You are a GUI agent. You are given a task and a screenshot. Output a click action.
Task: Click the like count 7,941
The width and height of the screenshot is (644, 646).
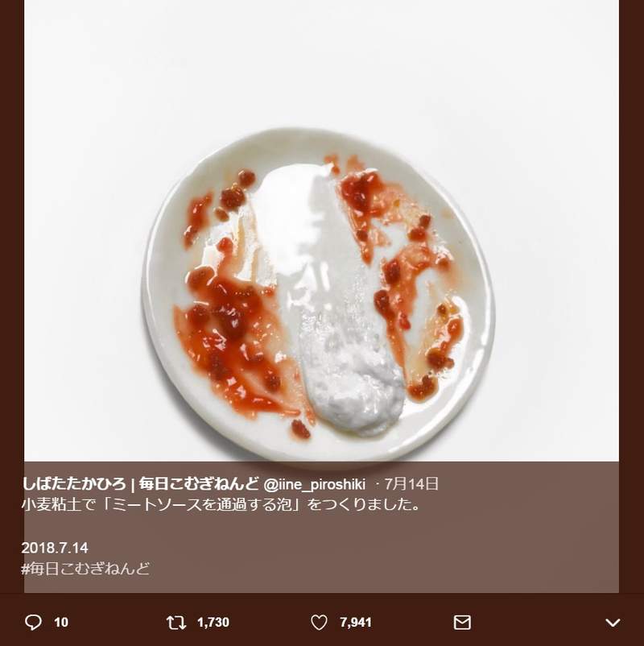(x=356, y=622)
